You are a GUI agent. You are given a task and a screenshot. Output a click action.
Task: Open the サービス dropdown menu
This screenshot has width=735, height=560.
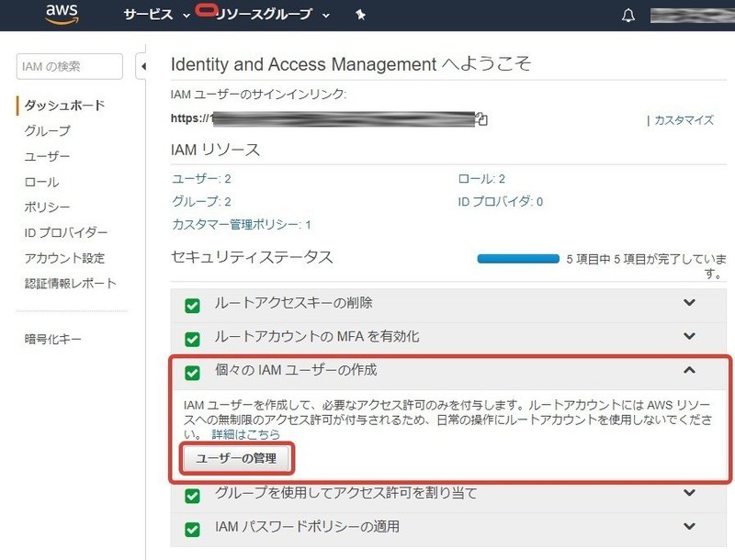coord(157,15)
